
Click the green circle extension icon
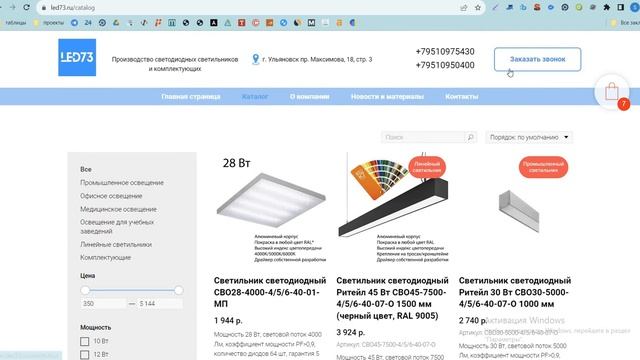579,7
